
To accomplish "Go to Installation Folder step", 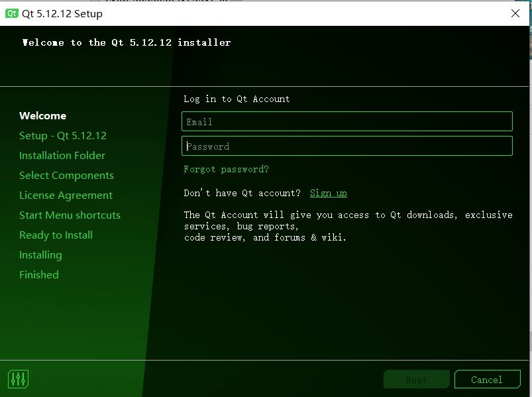I will pyautogui.click(x=62, y=155).
